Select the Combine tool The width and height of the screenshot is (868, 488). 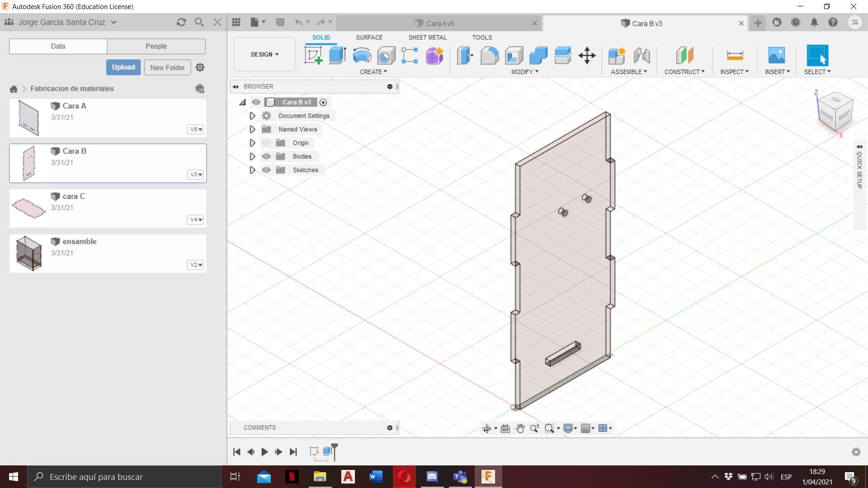coord(538,56)
